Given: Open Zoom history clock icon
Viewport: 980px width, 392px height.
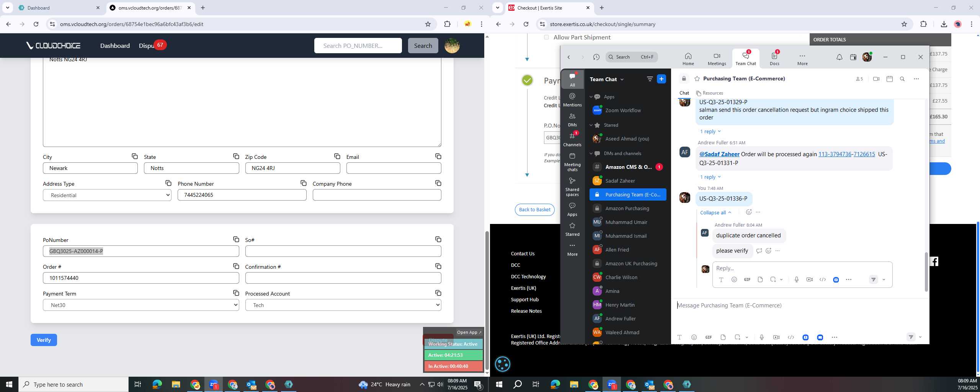Looking at the screenshot, I should click(596, 57).
